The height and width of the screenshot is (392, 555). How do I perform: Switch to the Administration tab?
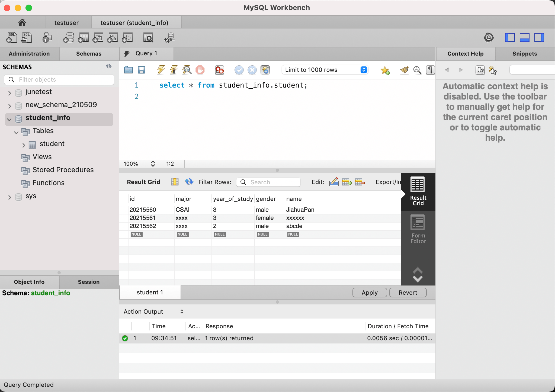[29, 54]
